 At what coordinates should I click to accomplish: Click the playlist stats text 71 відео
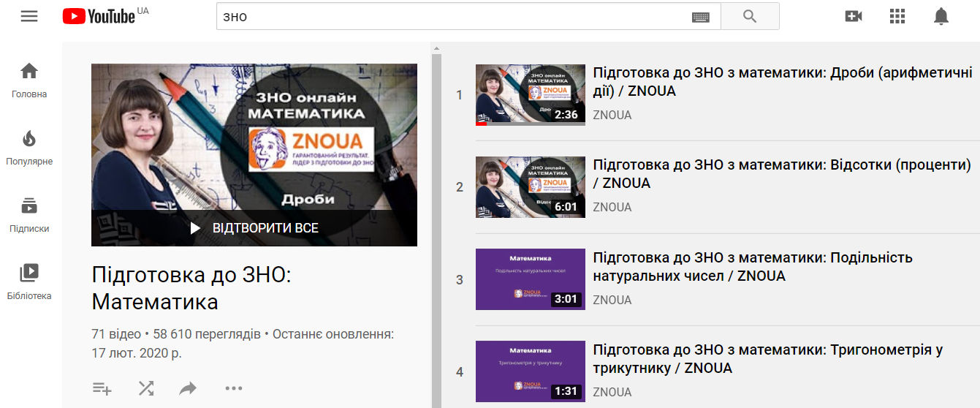pos(116,334)
